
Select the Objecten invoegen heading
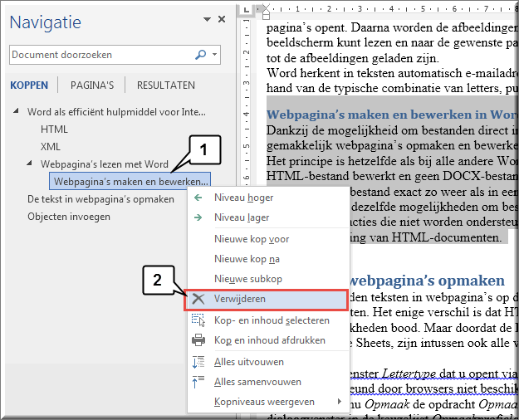[69, 217]
